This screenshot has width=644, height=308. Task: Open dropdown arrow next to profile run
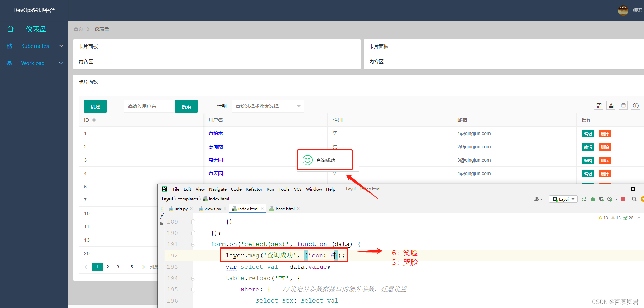pyautogui.click(x=616, y=199)
